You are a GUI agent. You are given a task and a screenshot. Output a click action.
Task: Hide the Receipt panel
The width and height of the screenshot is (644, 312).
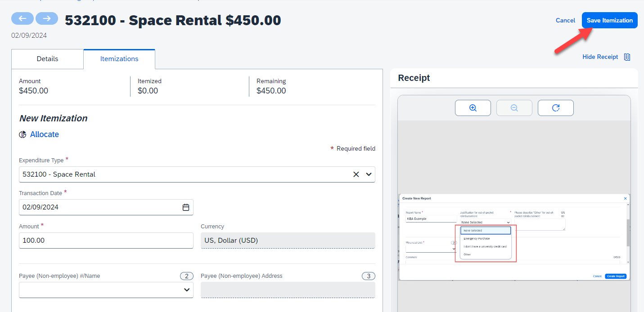pos(600,57)
